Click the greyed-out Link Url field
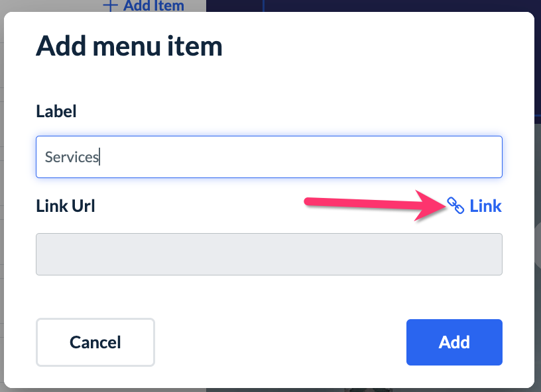 point(269,254)
